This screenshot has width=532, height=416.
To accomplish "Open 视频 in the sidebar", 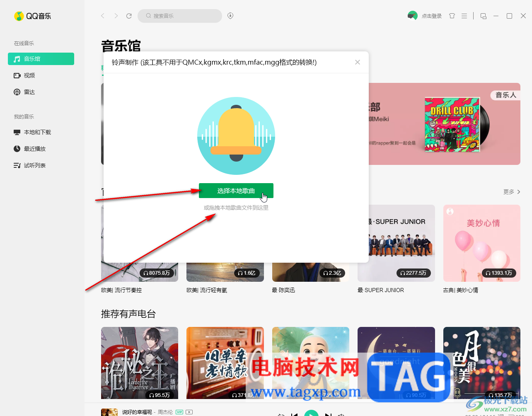I will click(41, 75).
